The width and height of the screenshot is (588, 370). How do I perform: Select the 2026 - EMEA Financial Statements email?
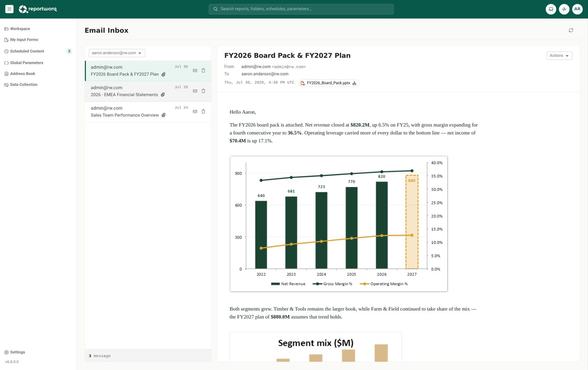[148, 91]
